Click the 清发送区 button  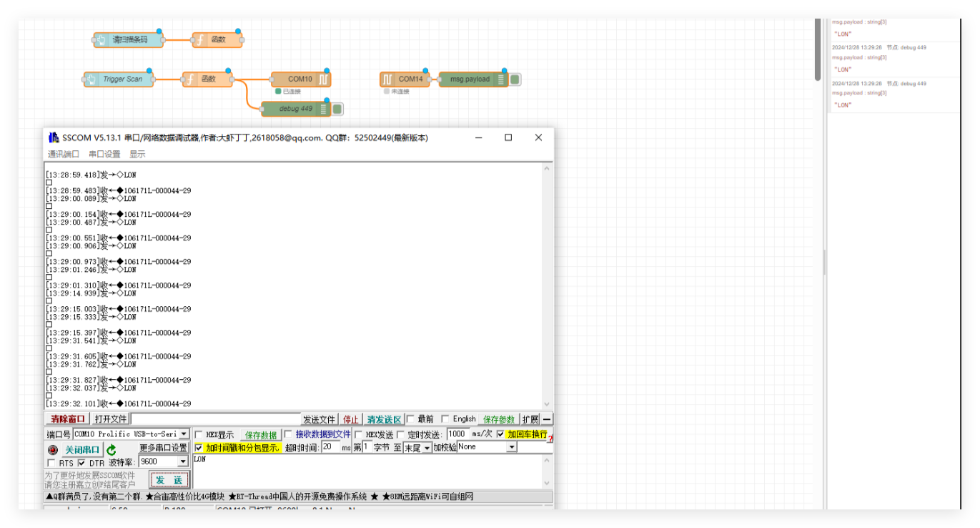coord(384,419)
